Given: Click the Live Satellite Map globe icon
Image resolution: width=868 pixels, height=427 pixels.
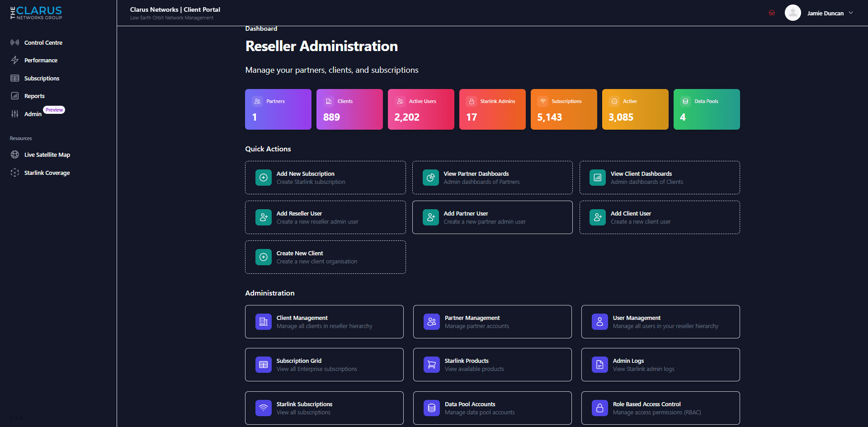Looking at the screenshot, I should click(15, 155).
